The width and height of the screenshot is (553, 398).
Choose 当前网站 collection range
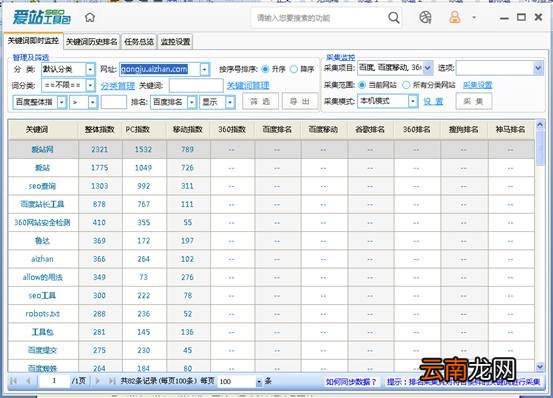coord(361,85)
